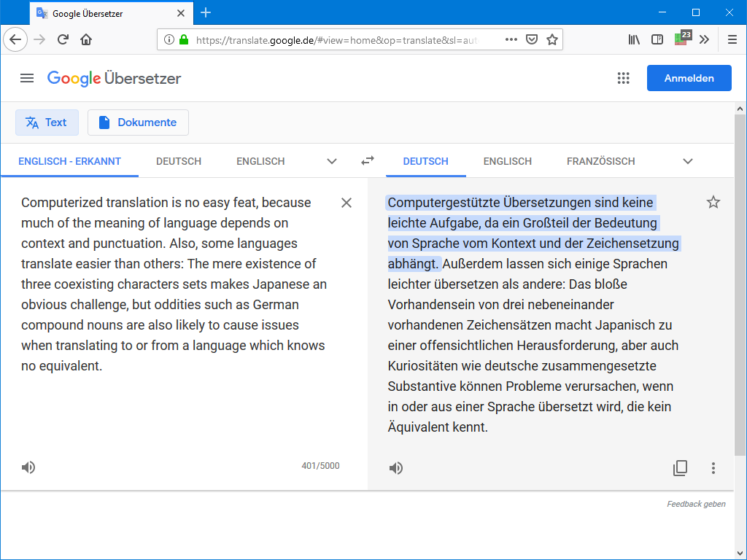
Task: Switch to Dokumente translation mode
Action: 138,122
